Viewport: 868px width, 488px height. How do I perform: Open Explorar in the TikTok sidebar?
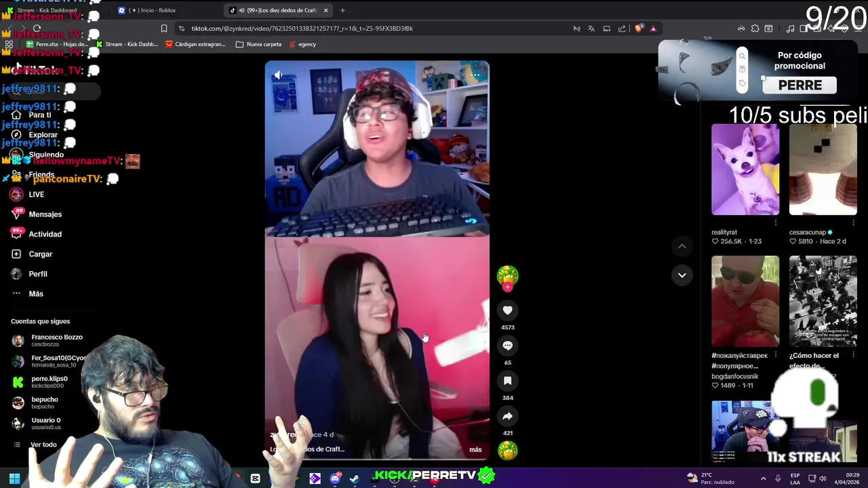pos(43,135)
